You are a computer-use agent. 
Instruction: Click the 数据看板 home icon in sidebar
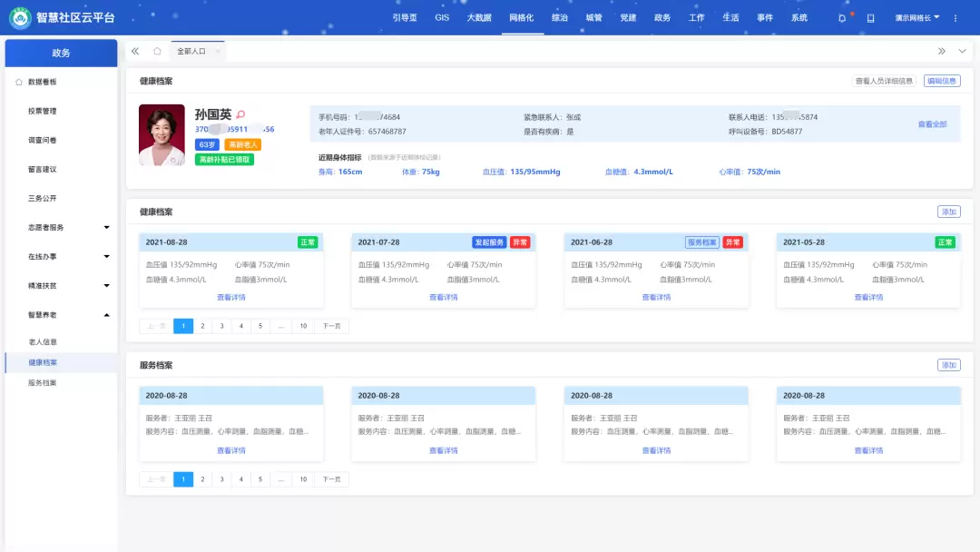pyautogui.click(x=19, y=82)
